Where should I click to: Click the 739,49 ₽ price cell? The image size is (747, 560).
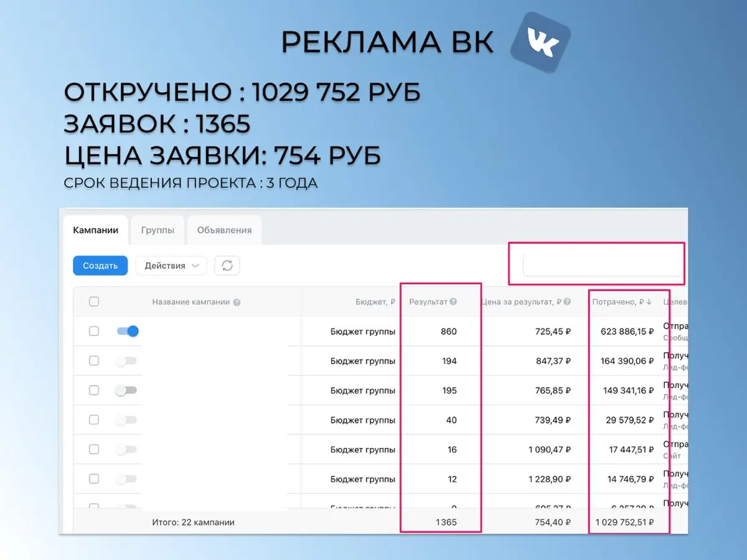(x=553, y=420)
